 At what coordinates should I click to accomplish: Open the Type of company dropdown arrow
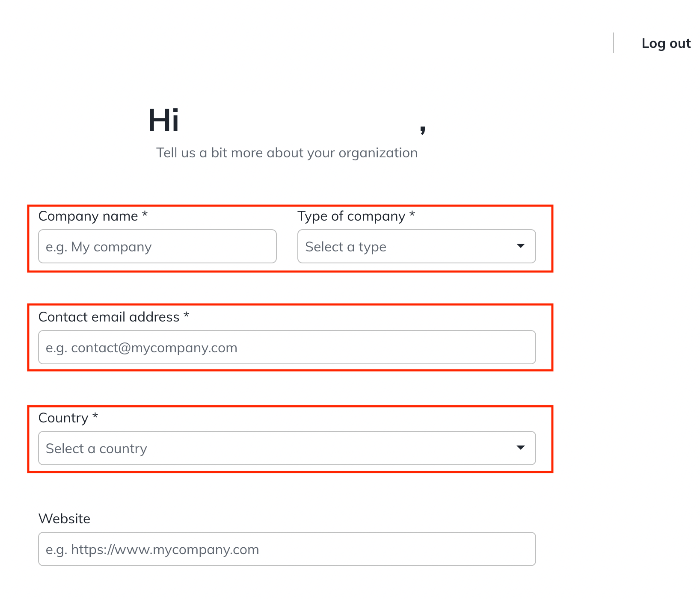tap(520, 246)
